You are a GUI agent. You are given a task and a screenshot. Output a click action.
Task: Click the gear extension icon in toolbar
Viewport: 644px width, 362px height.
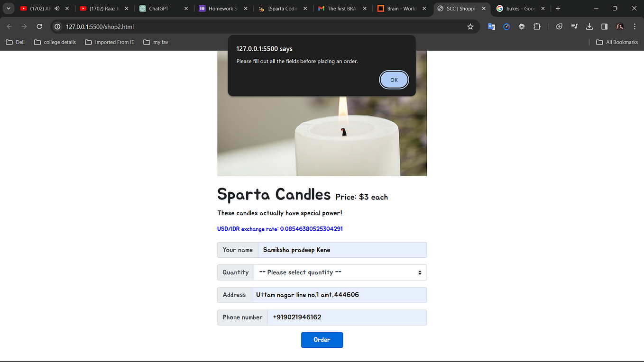coord(522,27)
